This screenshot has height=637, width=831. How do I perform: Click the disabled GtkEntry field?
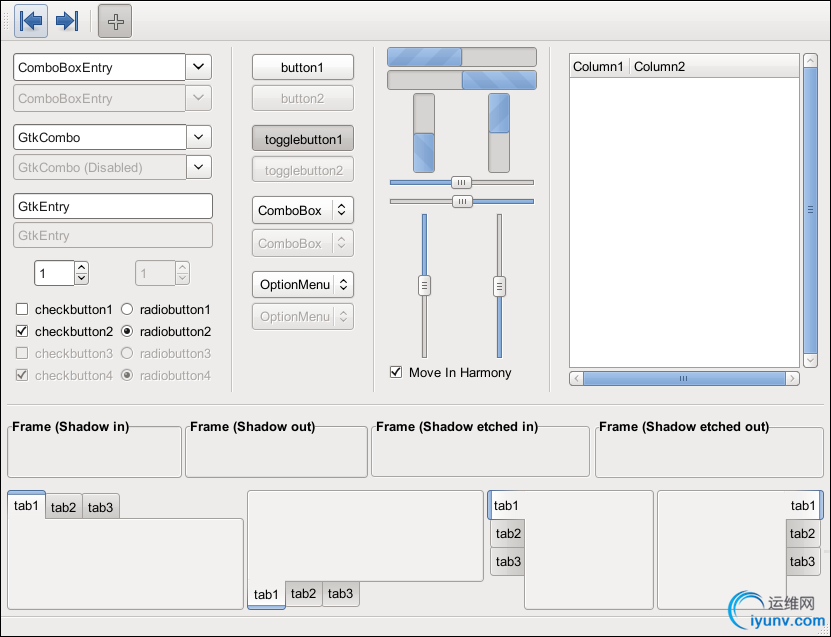click(113, 235)
